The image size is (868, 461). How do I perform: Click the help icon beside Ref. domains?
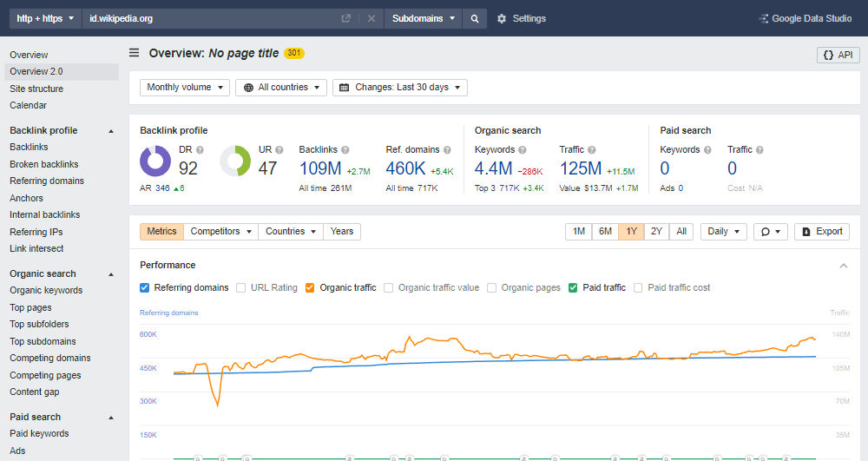click(446, 149)
